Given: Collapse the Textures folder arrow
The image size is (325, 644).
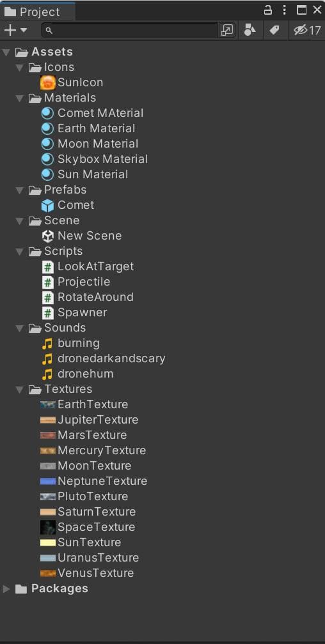Looking at the screenshot, I should [19, 389].
